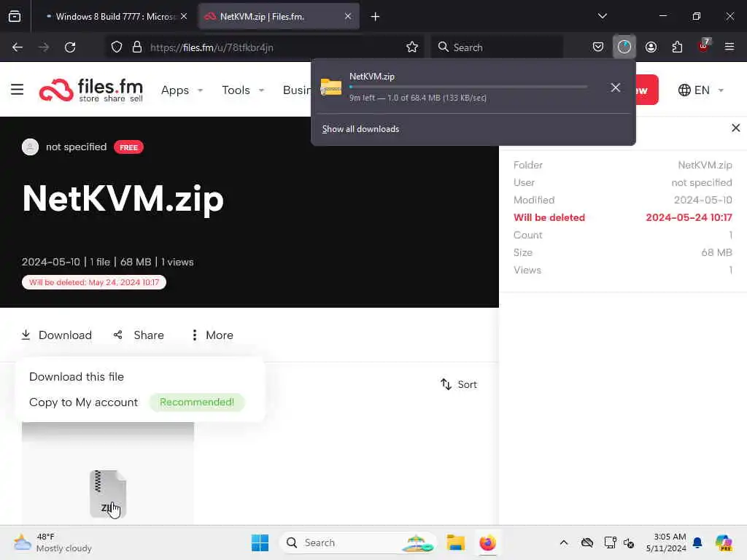Open the files.fm hamburger side menu
The height and width of the screenshot is (560, 747).
coord(18,90)
